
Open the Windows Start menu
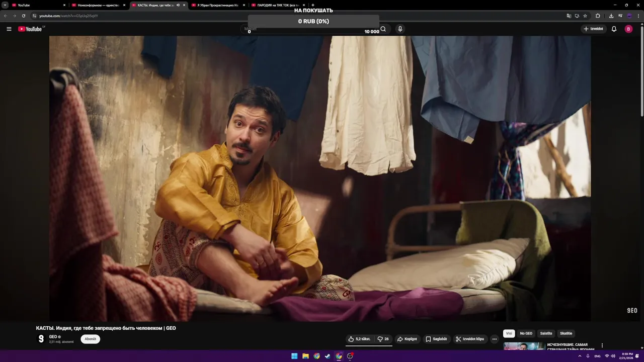click(x=294, y=356)
